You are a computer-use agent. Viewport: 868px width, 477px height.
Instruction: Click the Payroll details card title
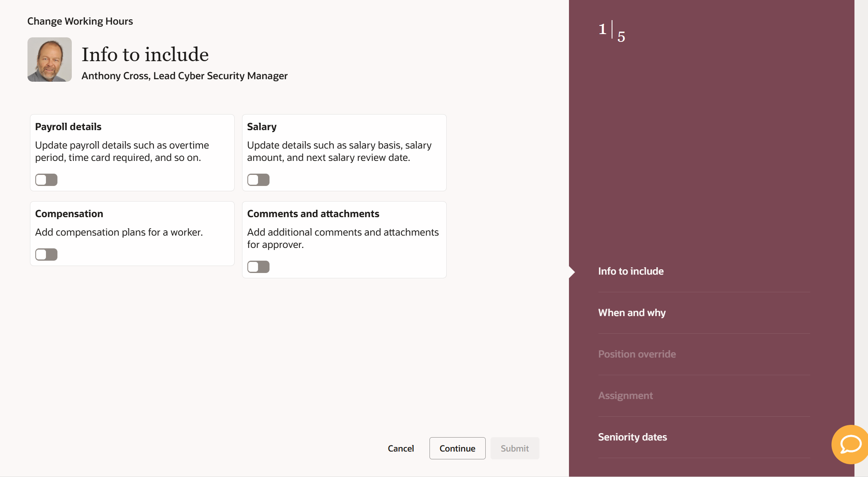pos(68,127)
